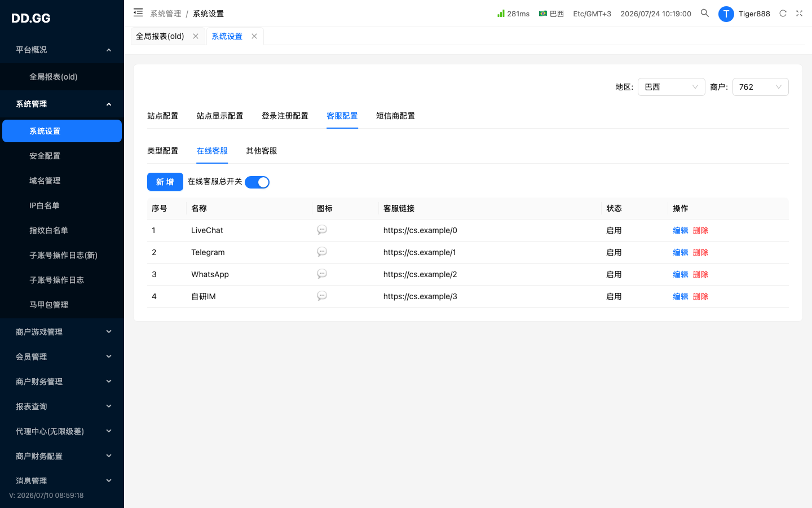The height and width of the screenshot is (508, 812).
Task: Switch to the 其他客服 sub-tab
Action: 261,151
